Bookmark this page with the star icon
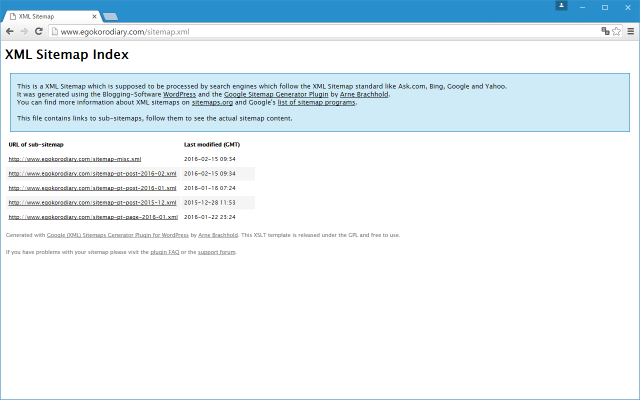This screenshot has height=400, width=640. point(617,32)
